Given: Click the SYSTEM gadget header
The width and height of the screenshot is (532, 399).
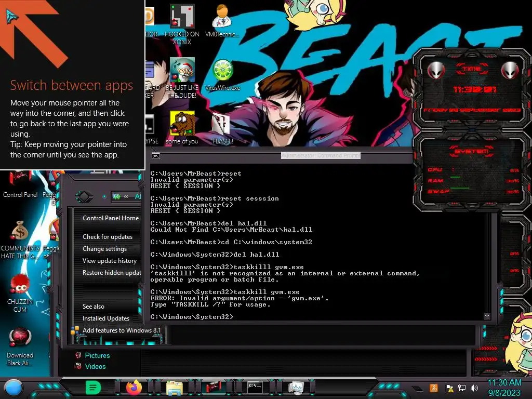Looking at the screenshot, I should pos(472,151).
